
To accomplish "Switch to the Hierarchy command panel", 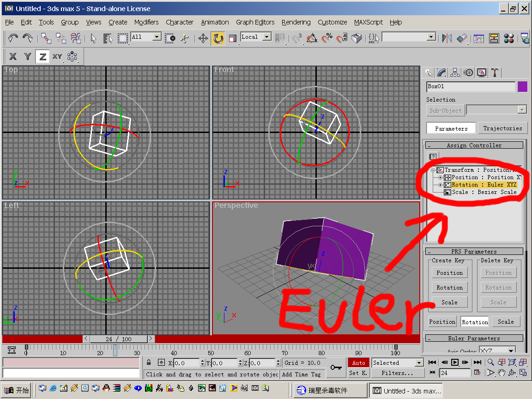I will pyautogui.click(x=455, y=72).
